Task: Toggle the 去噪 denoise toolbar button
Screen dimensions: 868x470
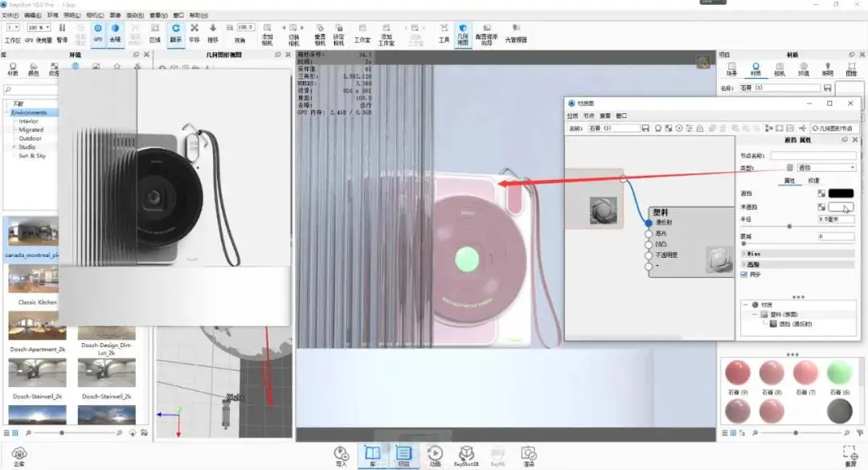Action: pyautogui.click(x=115, y=33)
